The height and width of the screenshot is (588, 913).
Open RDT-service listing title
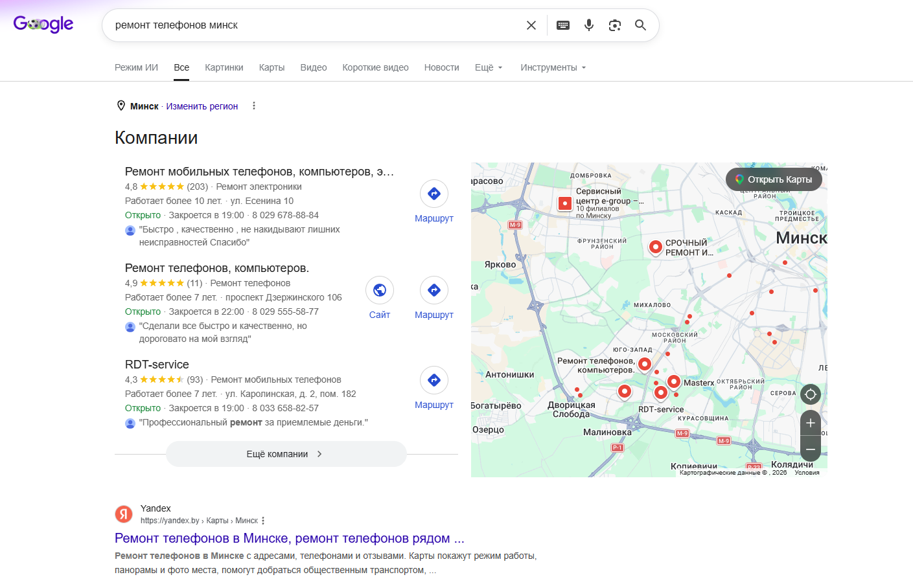tap(157, 365)
